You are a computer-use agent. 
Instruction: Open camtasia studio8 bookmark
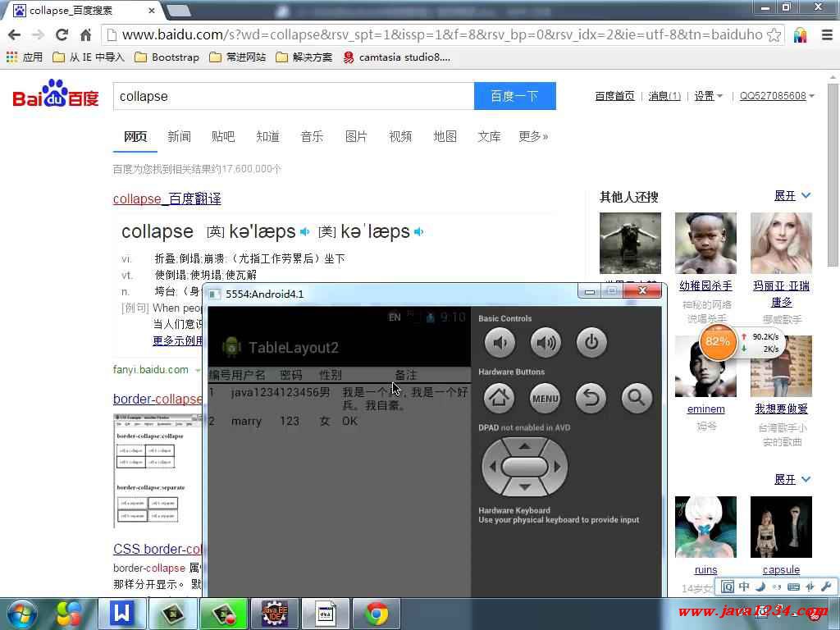click(396, 57)
